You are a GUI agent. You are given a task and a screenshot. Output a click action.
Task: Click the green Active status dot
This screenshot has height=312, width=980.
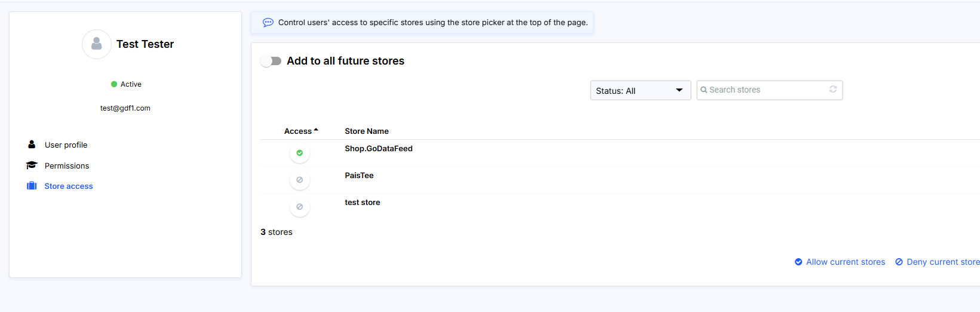[114, 84]
